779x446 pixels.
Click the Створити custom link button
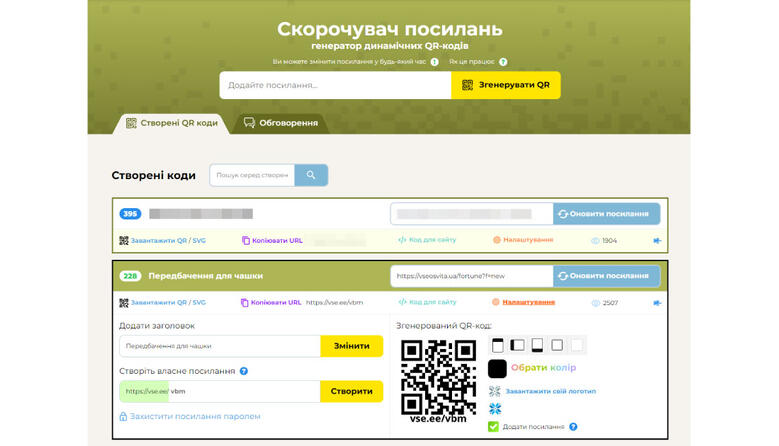pos(352,391)
